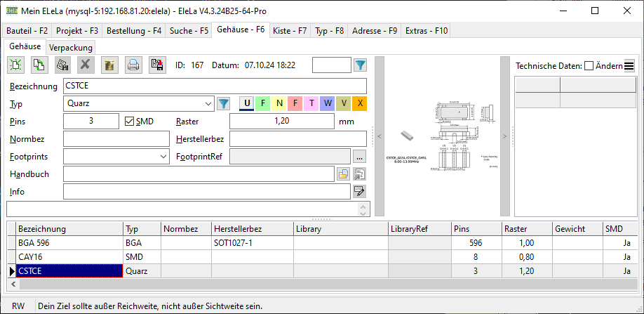Click the Info edit note icon

tap(360, 191)
